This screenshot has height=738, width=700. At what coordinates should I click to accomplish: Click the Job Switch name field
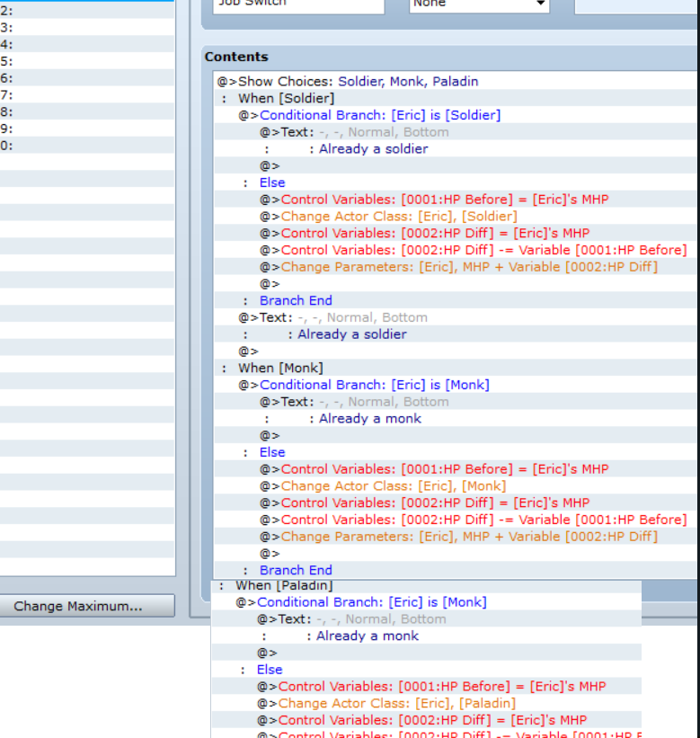(x=298, y=4)
